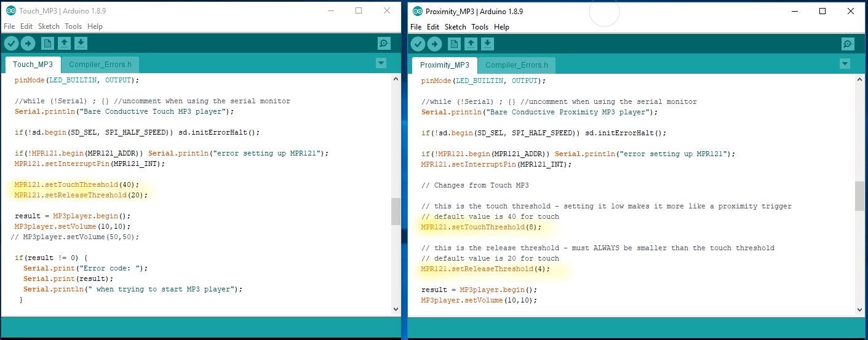
Task: Open Help menu in Touch_MP3 window
Action: tap(95, 26)
